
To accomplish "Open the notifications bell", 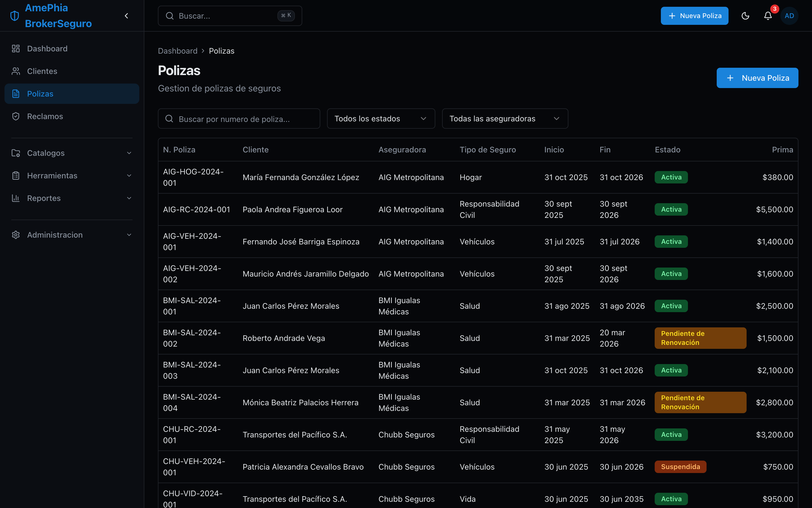I will pos(768,16).
